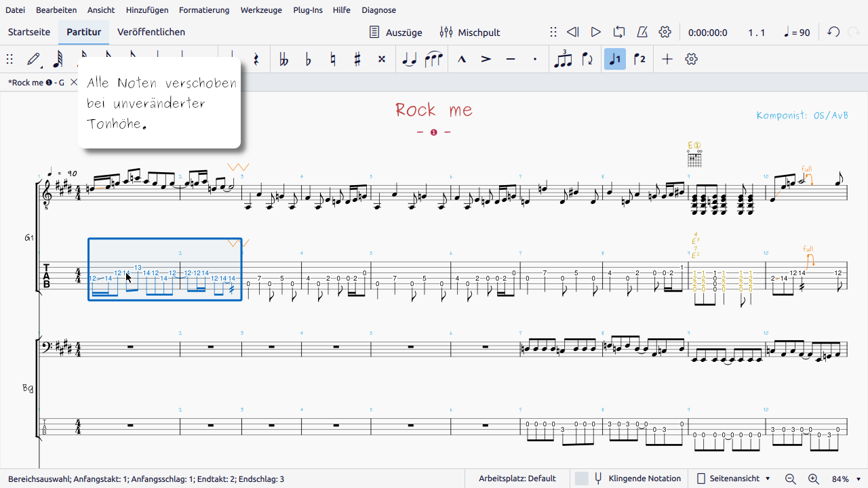The image size is (868, 488).
Task: Apply the marcato articulation
Action: pos(462,59)
